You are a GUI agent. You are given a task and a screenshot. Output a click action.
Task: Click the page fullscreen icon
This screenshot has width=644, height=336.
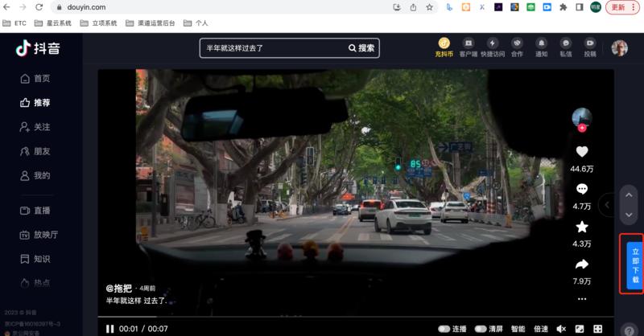pyautogui.click(x=580, y=329)
